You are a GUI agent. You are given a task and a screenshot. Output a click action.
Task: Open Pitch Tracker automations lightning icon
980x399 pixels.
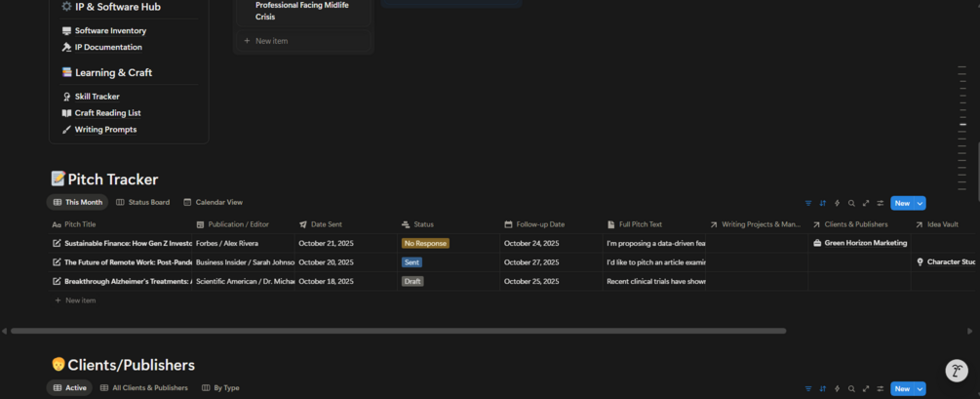pyautogui.click(x=837, y=203)
